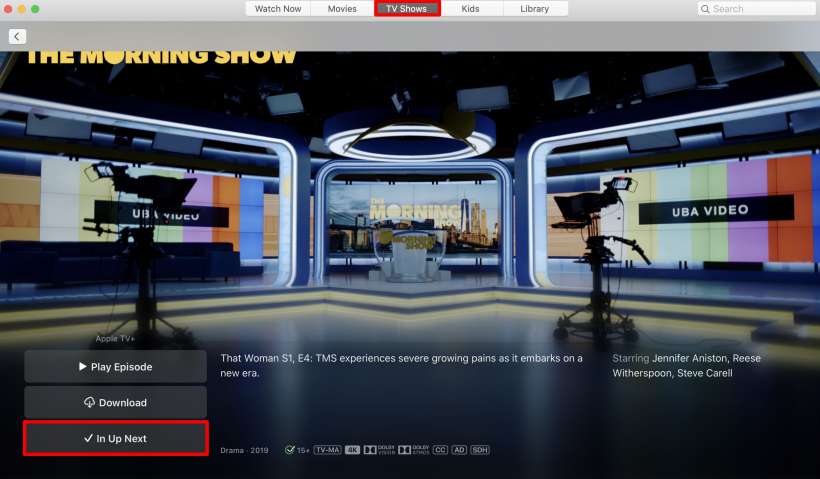
Task: Click the AD audio description badge
Action: tap(459, 450)
